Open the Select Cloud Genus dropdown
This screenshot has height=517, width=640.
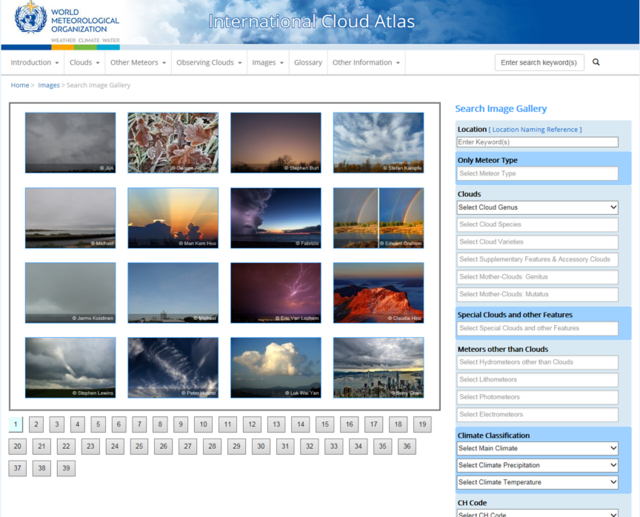537,207
